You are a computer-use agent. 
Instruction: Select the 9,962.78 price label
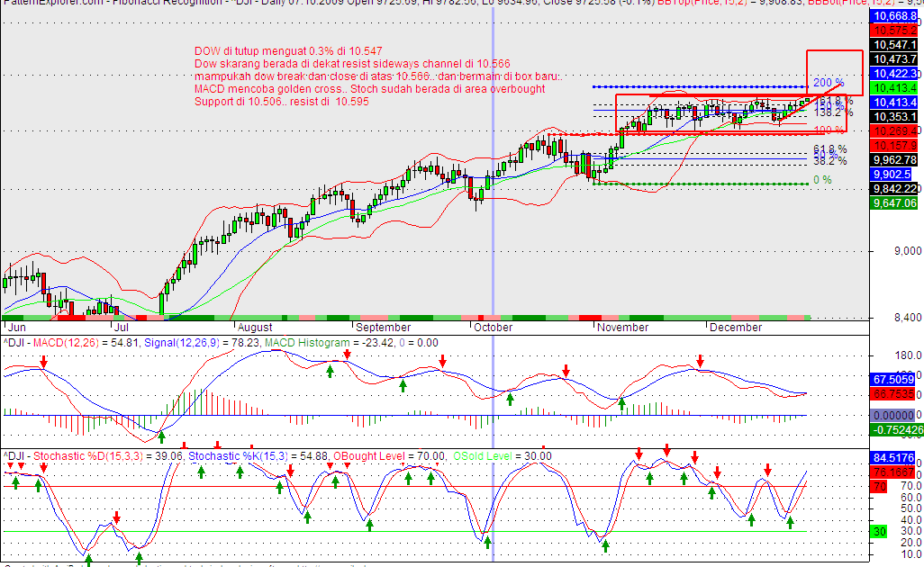894,159
